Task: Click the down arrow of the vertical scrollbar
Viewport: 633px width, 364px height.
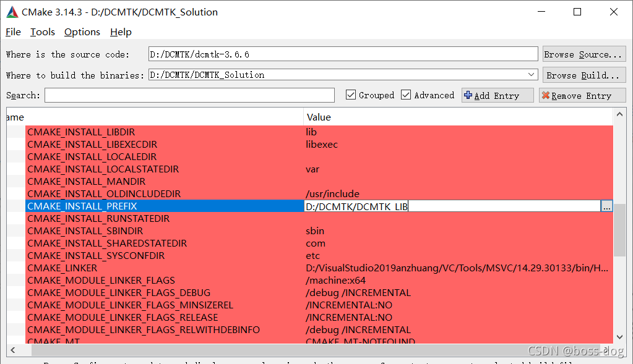Action: tap(619, 337)
